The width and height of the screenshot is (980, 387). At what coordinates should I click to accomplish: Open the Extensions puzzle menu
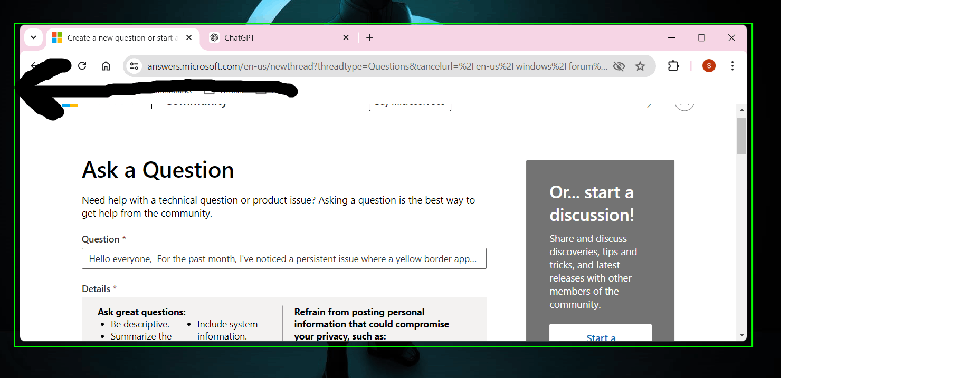point(673,66)
